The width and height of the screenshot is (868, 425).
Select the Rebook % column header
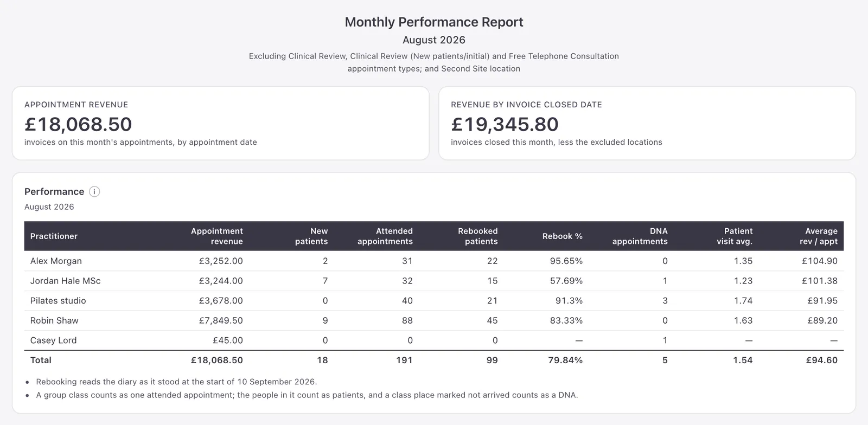coord(563,236)
